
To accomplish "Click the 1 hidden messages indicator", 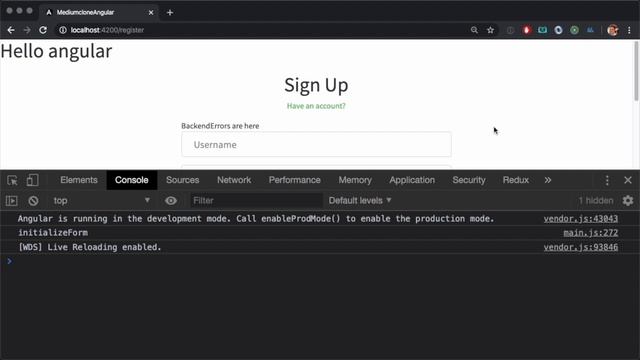I will click(x=596, y=200).
